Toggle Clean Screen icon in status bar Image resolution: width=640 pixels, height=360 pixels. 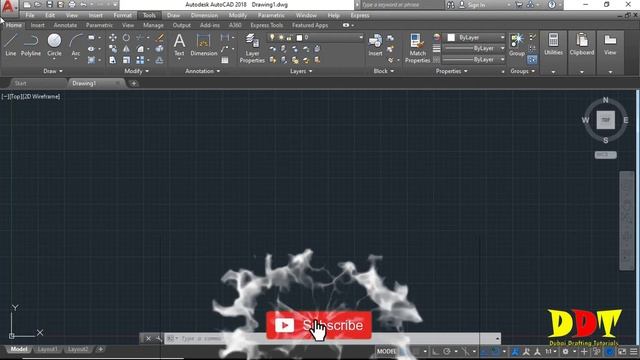point(622,351)
